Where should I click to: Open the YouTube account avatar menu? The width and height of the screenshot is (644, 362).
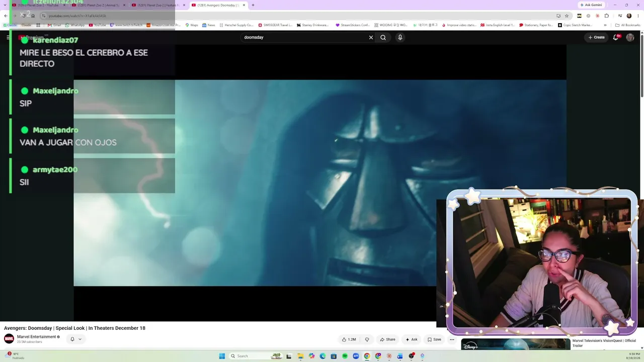tap(630, 37)
